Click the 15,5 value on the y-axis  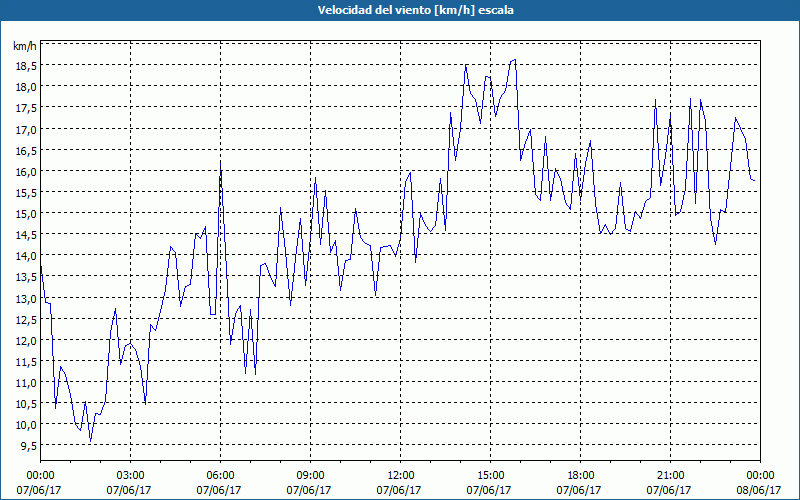tap(26, 193)
